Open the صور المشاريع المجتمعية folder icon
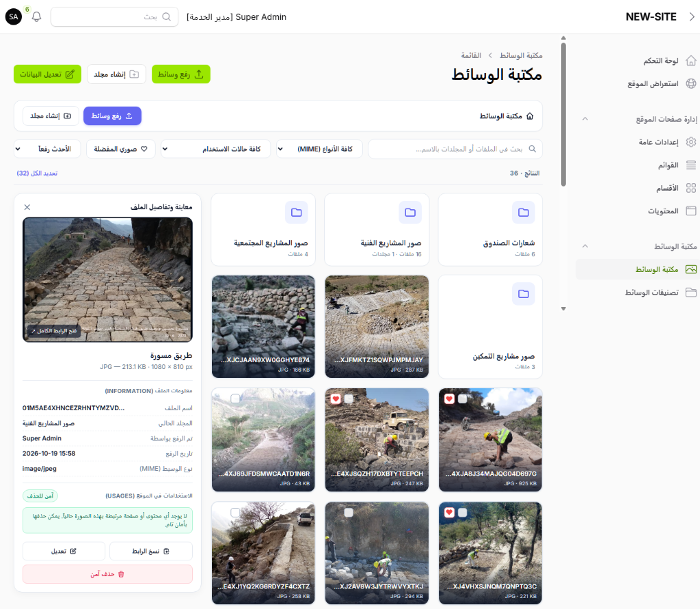The width and height of the screenshot is (700, 609). pos(297,213)
